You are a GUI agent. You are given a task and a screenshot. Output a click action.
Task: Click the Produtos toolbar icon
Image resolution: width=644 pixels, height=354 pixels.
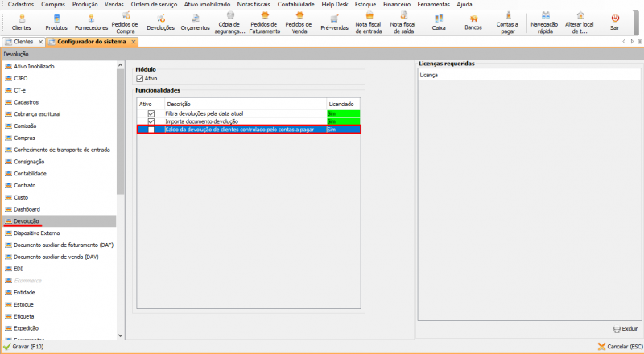56,21
